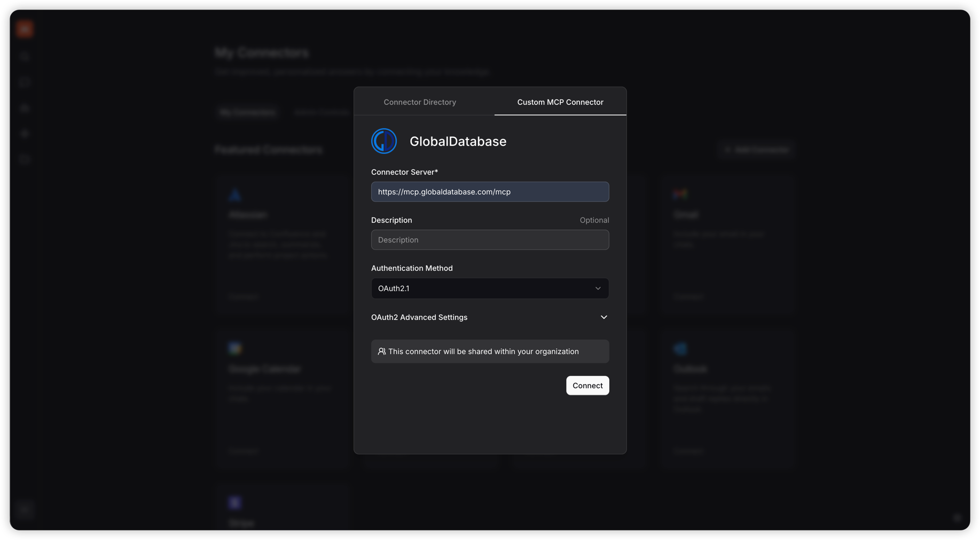Click the Stripe connector icon
The width and height of the screenshot is (980, 540).
[x=235, y=502]
